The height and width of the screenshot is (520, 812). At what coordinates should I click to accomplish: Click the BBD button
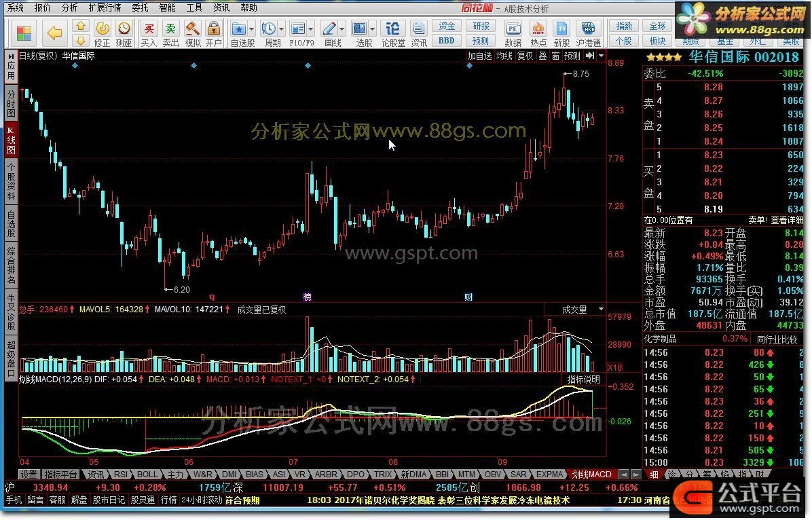(446, 41)
